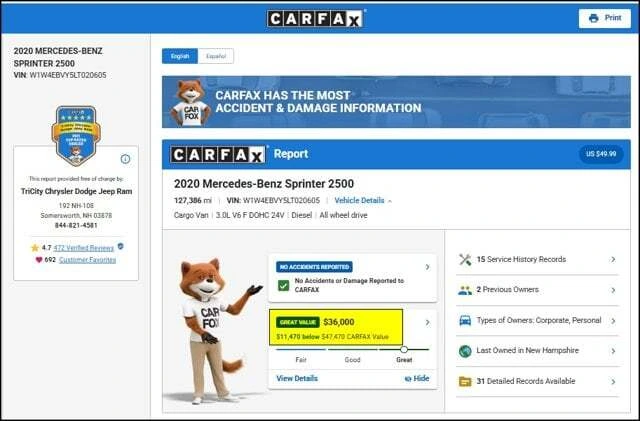640x421 pixels.
Task: Click the Fair label on value gauge
Action: pos(301,360)
